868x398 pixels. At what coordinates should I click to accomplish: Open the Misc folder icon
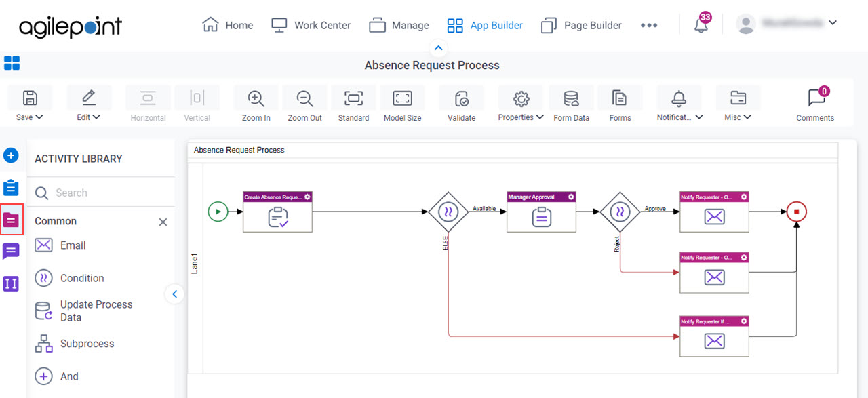tap(738, 98)
